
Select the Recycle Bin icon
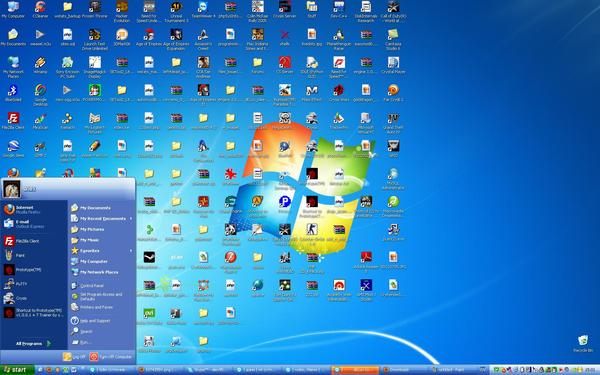[583, 343]
